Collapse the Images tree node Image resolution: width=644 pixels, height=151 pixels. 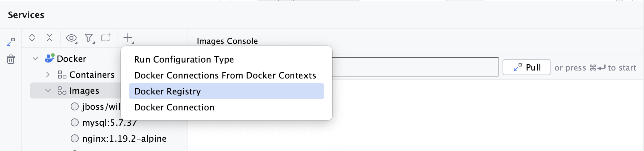48,90
